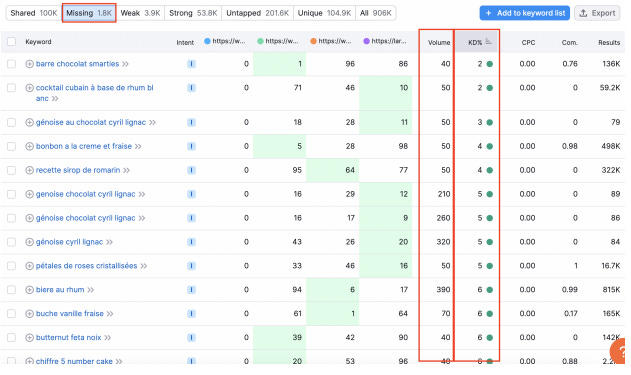The width and height of the screenshot is (631, 375).
Task: Open keyword link recette sirop de romarin
Action: pos(78,170)
